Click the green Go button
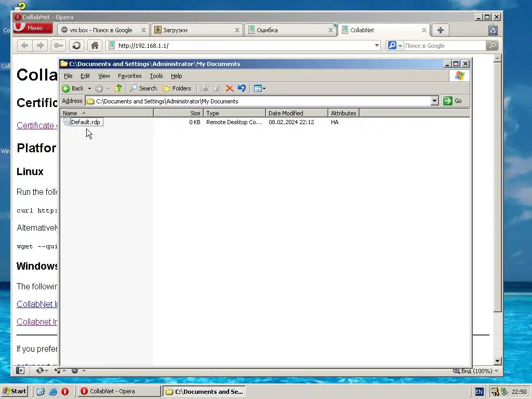This screenshot has width=532, height=399. [x=453, y=101]
